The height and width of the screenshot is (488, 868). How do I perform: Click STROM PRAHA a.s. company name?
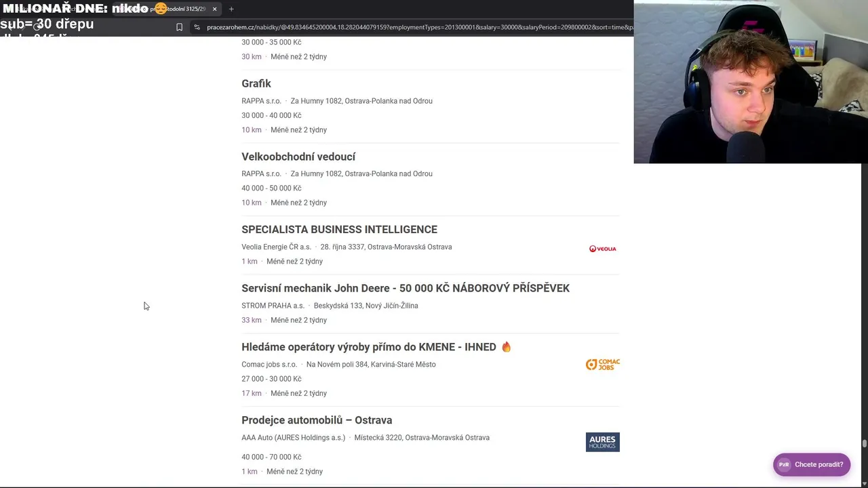coord(273,306)
